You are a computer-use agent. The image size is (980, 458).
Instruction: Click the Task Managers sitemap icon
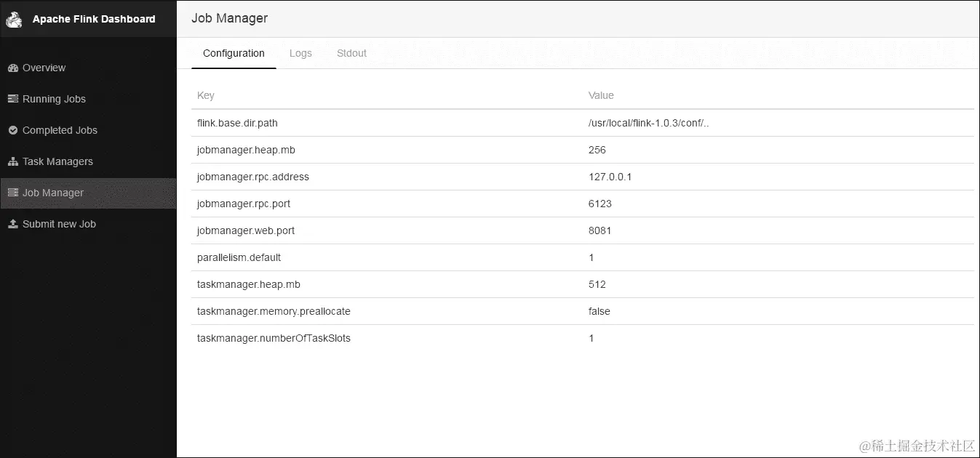[12, 161]
